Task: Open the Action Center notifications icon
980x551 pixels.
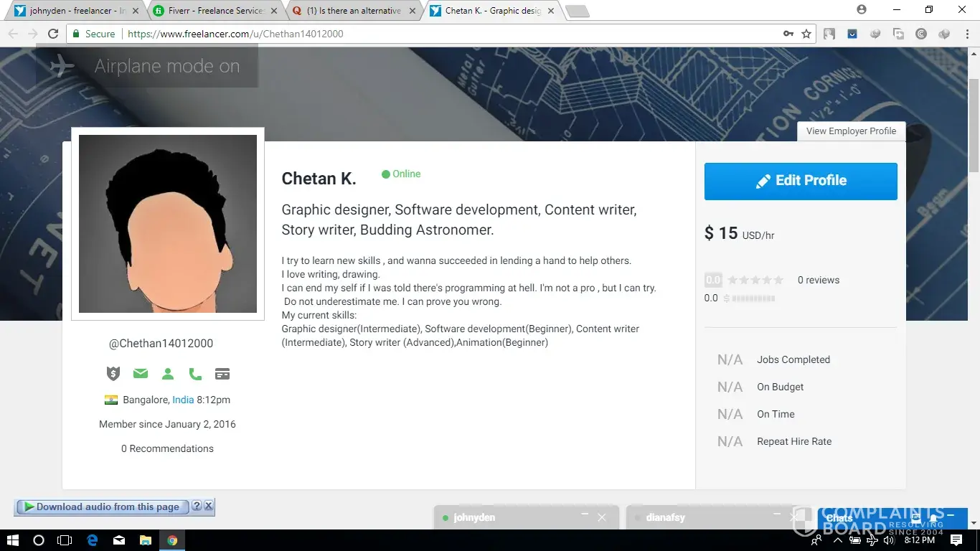Action: click(956, 540)
